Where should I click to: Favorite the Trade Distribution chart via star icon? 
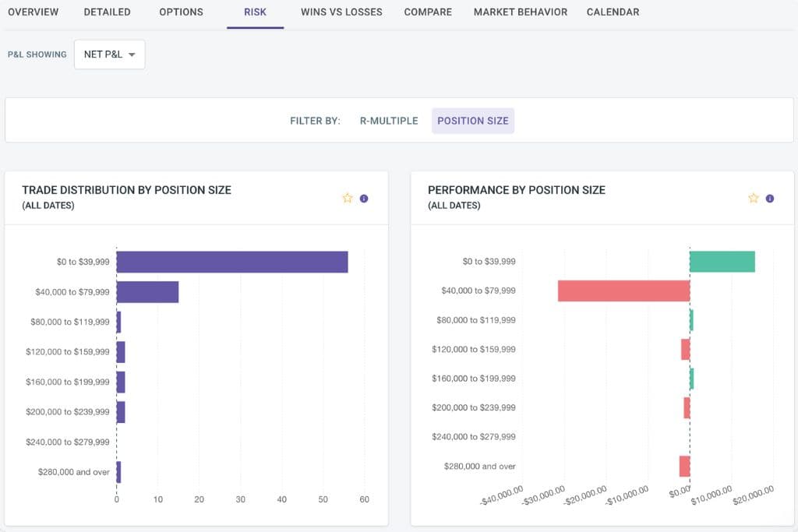(x=348, y=198)
